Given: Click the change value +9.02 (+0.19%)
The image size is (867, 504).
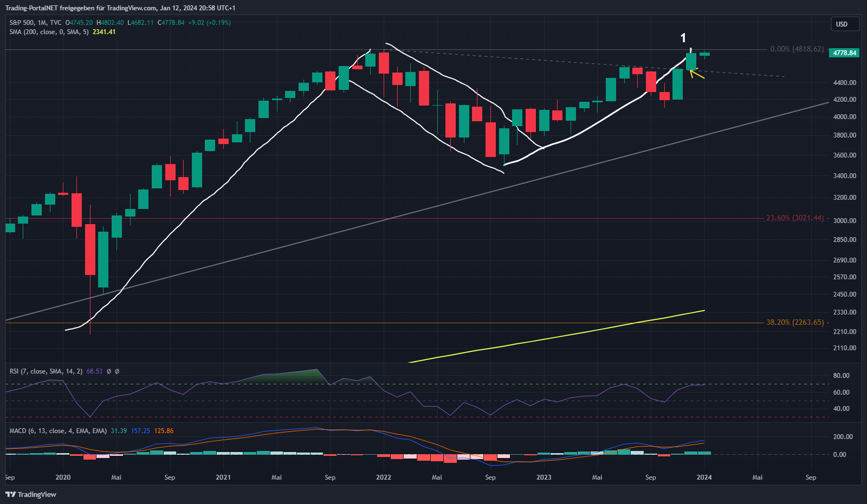Looking at the screenshot, I should tap(209, 23).
